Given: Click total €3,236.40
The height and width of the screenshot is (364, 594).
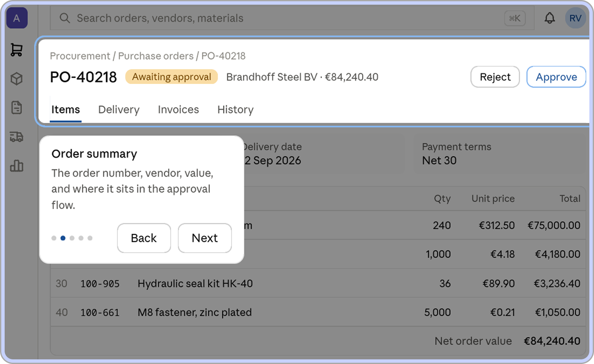Looking at the screenshot, I should 557,283.
